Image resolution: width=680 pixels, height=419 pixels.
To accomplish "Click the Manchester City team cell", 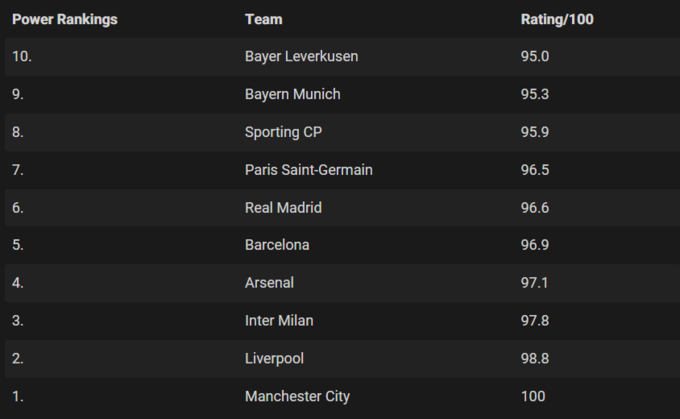I will 297,396.
